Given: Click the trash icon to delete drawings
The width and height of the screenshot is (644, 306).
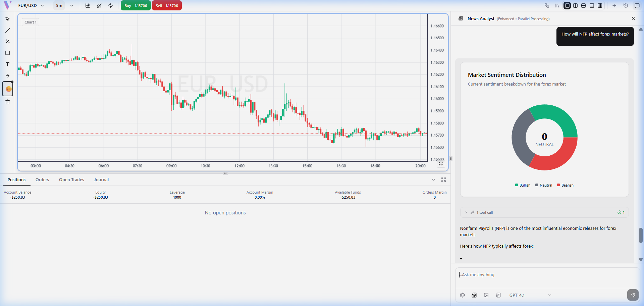Looking at the screenshot, I should pos(7,102).
